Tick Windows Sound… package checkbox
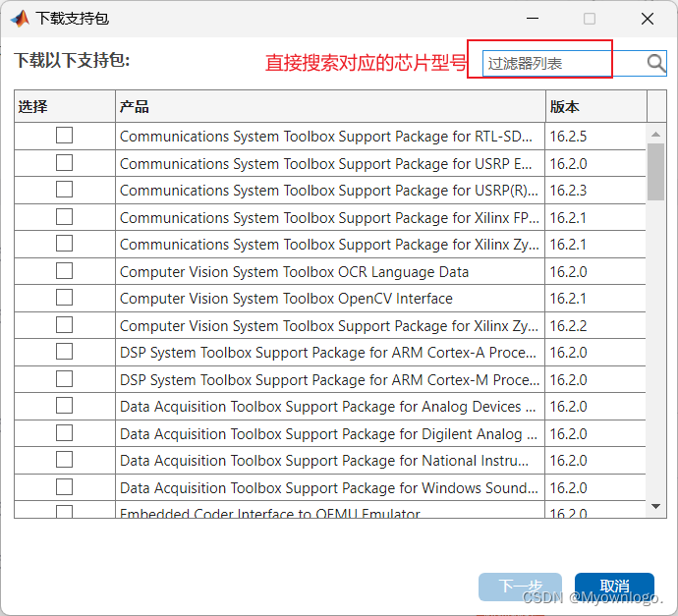The height and width of the screenshot is (616, 678). (64, 487)
